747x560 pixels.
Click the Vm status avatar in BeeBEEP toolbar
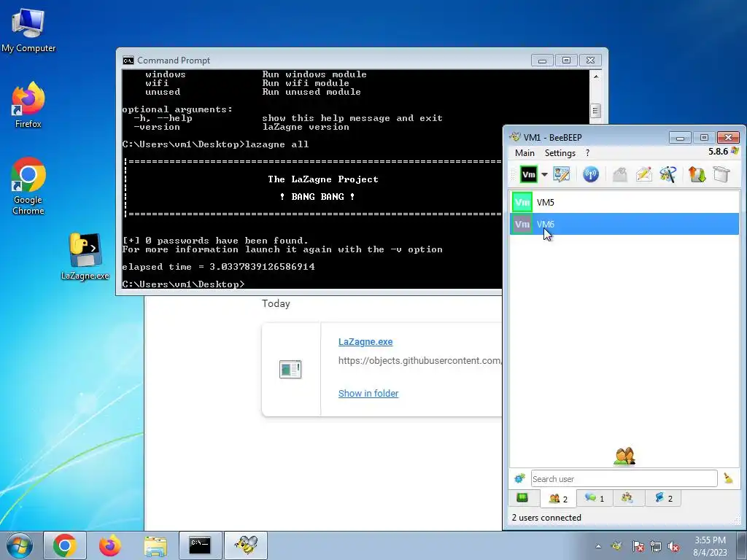[528, 174]
